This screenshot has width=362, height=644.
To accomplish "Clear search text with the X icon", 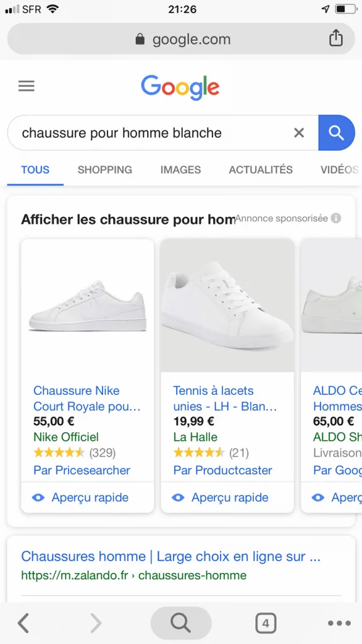I will (299, 133).
